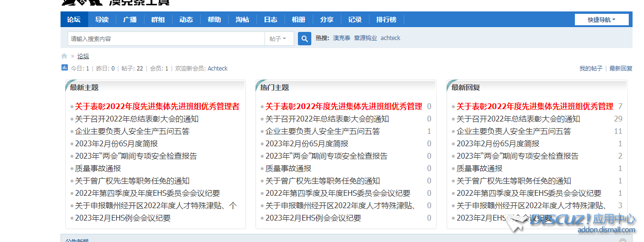
Task: Expand the 帖子 search type dropdown
Action: (x=279, y=39)
